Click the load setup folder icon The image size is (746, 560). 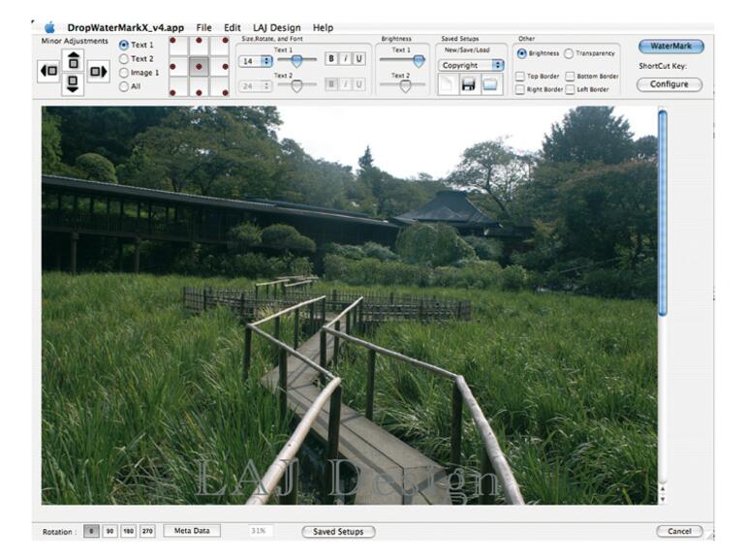[x=491, y=85]
